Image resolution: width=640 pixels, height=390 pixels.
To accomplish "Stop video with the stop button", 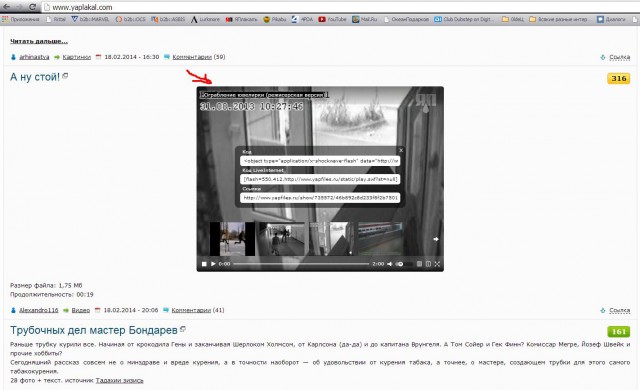I will (x=204, y=264).
